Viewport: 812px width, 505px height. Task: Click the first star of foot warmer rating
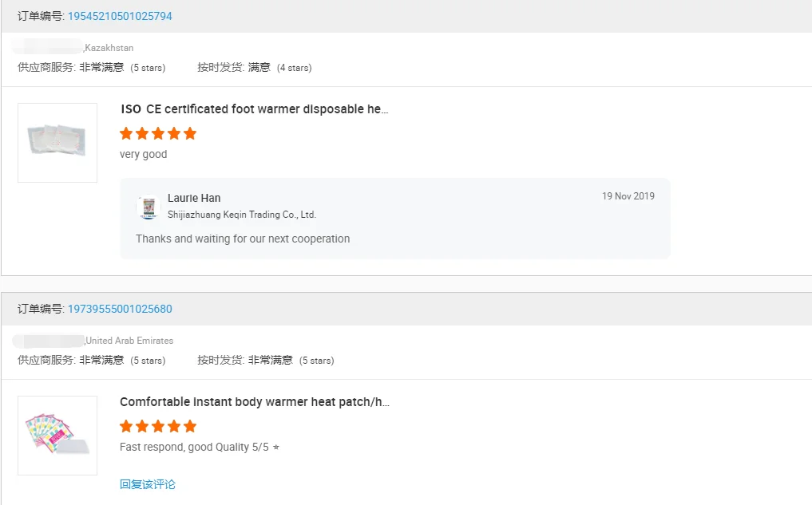[126, 133]
